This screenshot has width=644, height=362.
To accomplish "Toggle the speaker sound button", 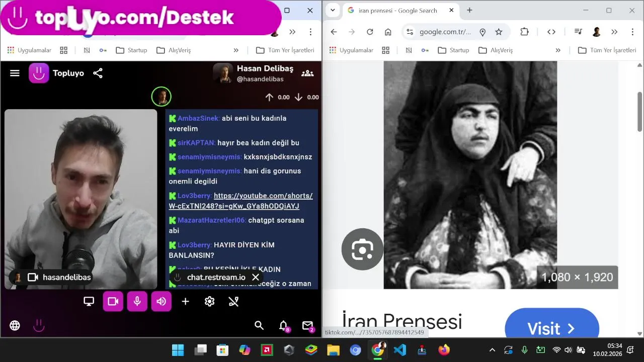I will (162, 301).
